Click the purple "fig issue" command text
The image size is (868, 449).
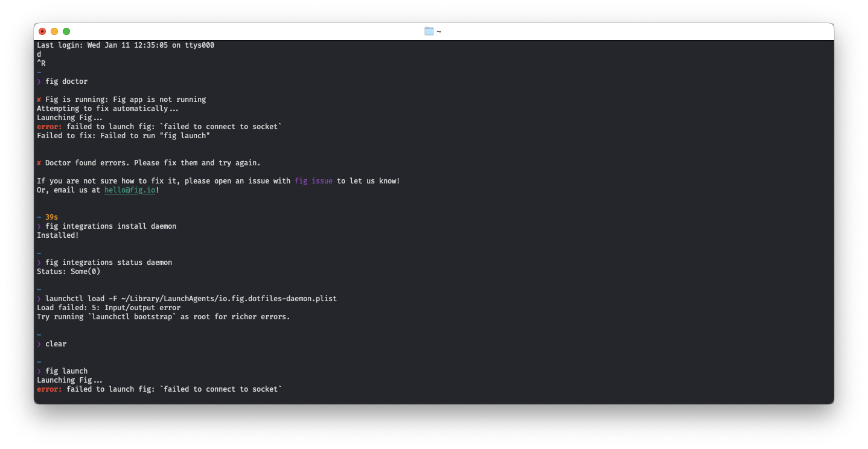pyautogui.click(x=313, y=181)
